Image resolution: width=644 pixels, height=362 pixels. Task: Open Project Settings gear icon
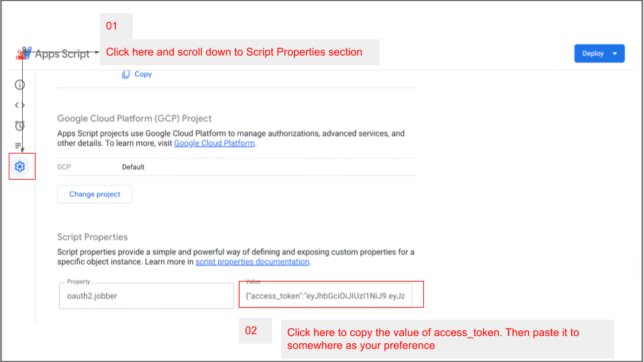(20, 166)
